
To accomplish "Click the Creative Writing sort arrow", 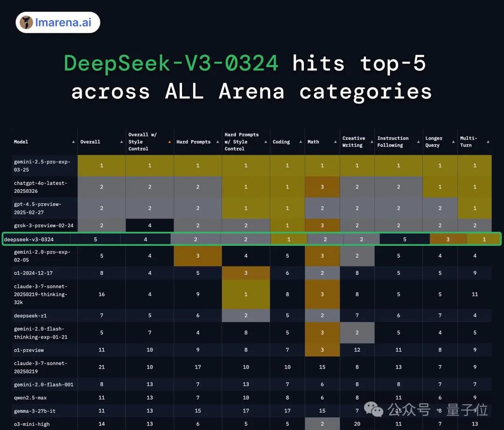I will 370,142.
